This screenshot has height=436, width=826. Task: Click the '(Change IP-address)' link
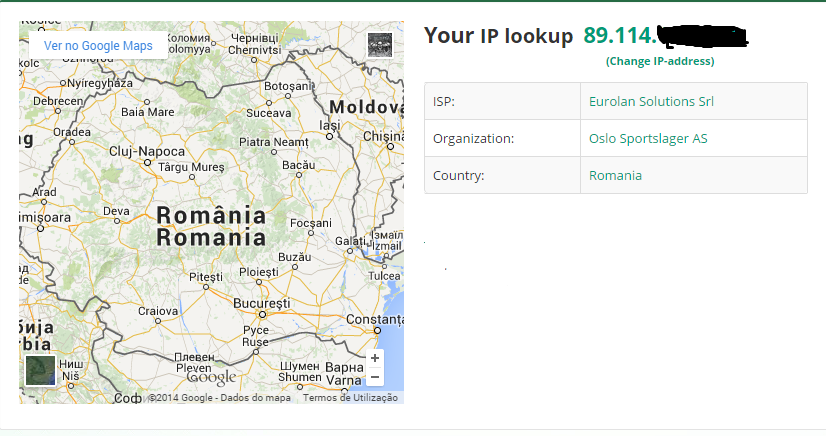click(x=660, y=61)
